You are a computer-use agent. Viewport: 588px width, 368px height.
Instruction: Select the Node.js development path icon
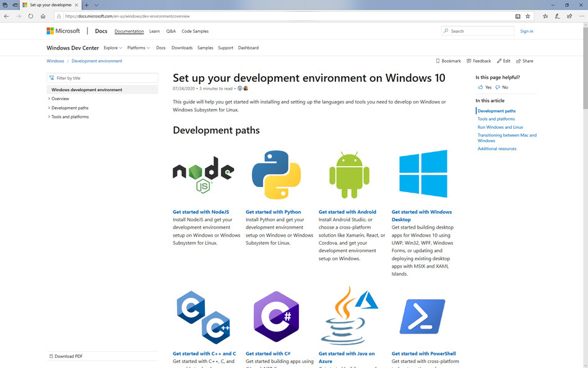203,173
